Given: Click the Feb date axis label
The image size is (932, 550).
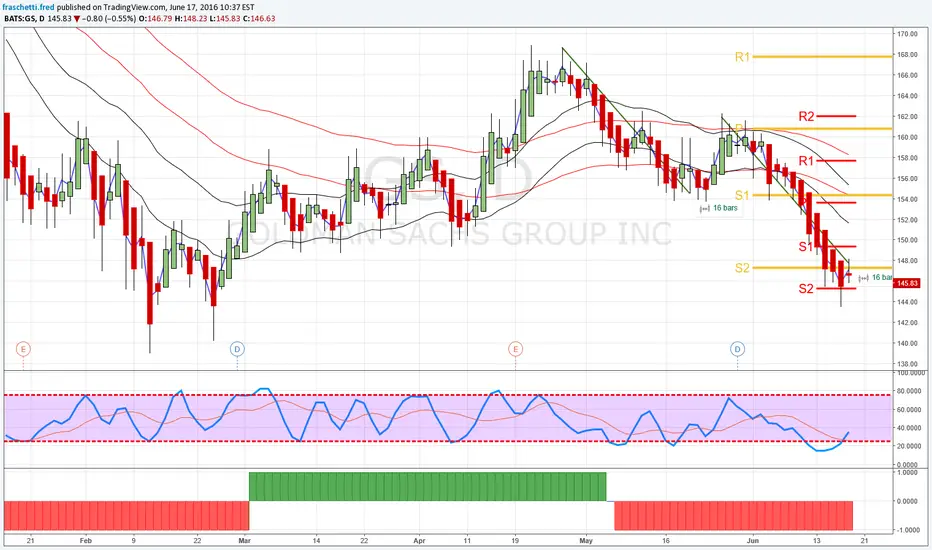Looking at the screenshot, I should click(x=86, y=541).
